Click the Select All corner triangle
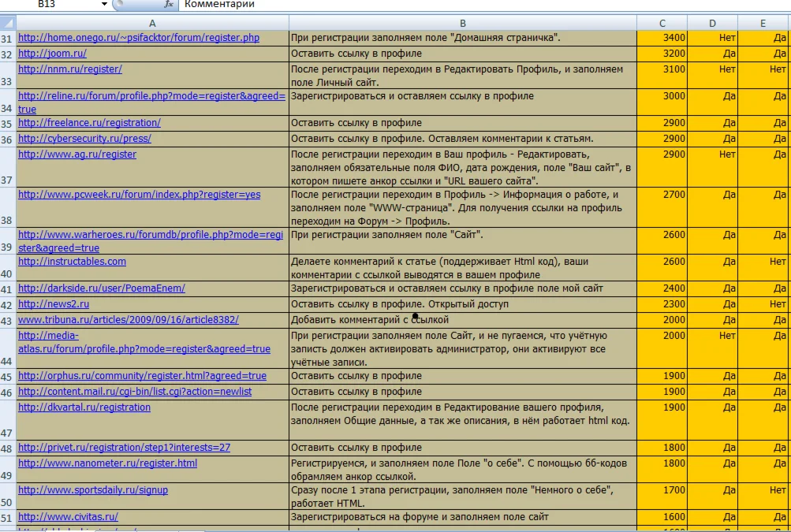Image resolution: width=791 pixels, height=532 pixels. [x=8, y=23]
